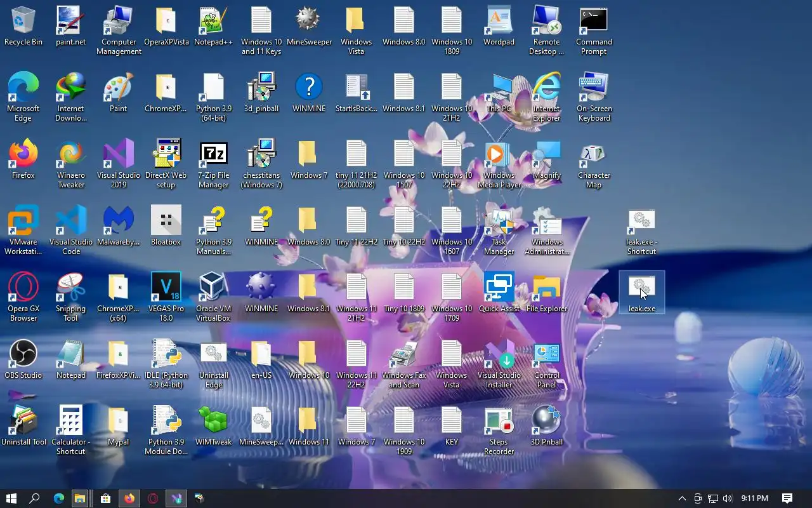Select the Visual Studio 2019 shortcut
The image size is (812, 508).
click(119, 164)
